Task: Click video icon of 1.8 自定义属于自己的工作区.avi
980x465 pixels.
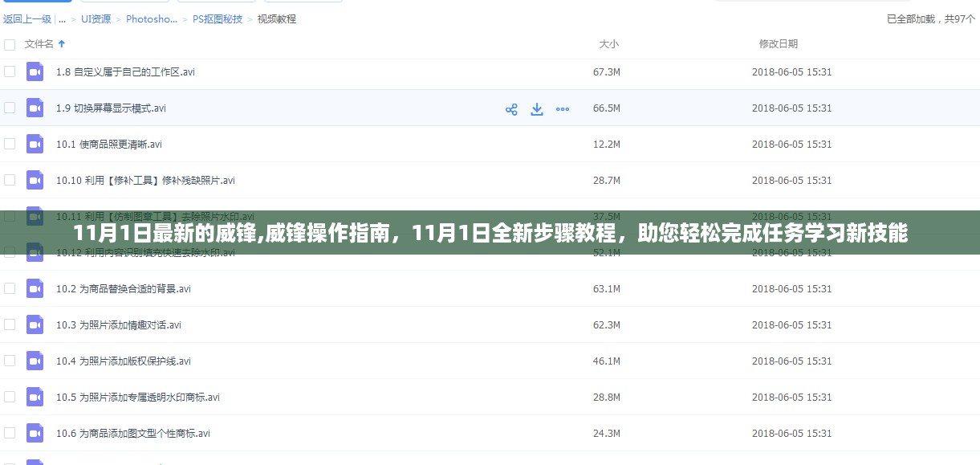Action: point(35,71)
